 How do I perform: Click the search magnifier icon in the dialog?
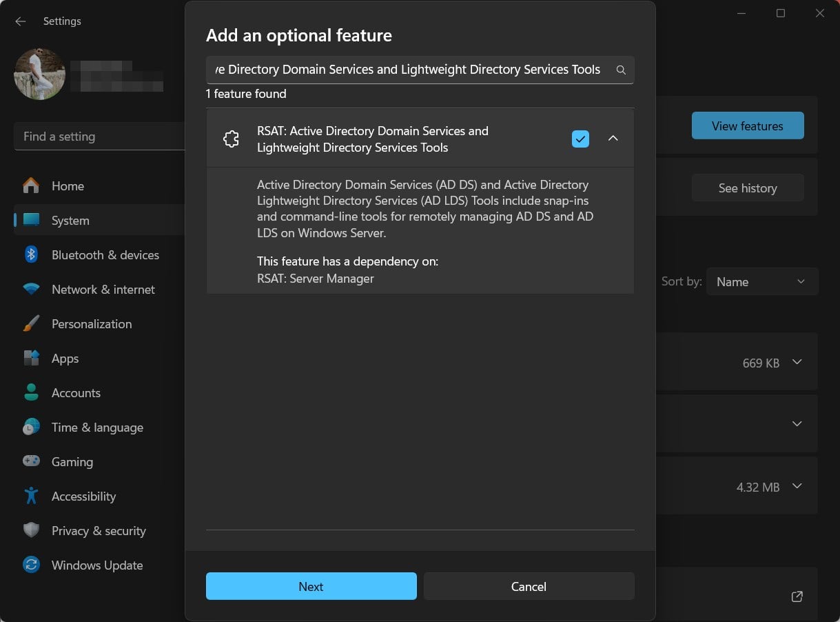(621, 70)
